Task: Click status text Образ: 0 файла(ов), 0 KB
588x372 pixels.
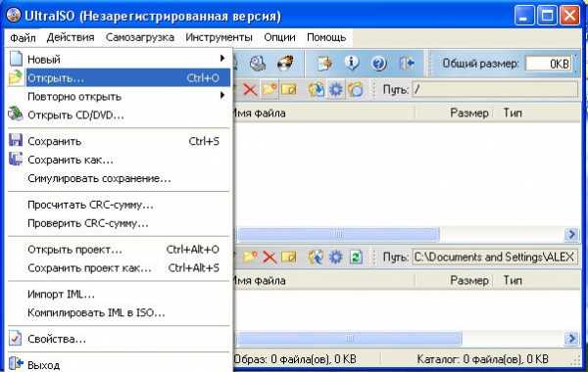Action: pos(295,359)
